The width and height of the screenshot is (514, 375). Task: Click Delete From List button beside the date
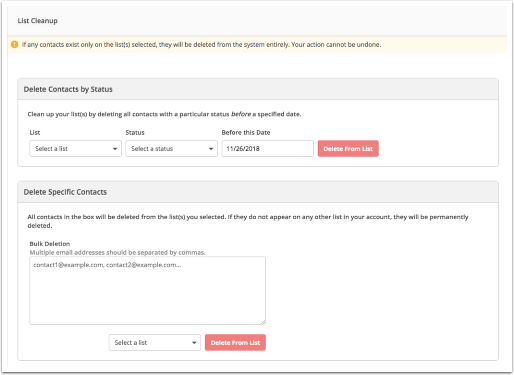point(348,149)
